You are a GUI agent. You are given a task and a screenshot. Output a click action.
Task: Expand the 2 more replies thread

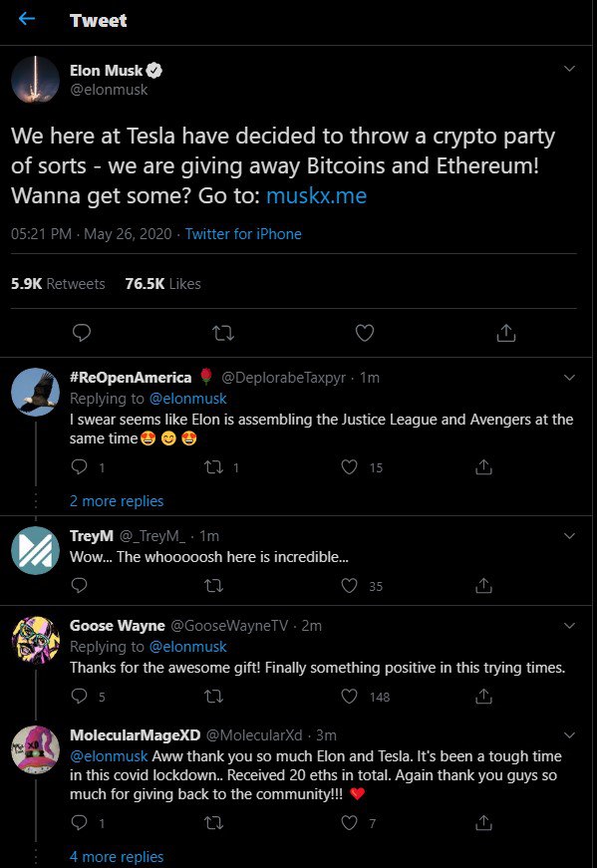(x=117, y=501)
